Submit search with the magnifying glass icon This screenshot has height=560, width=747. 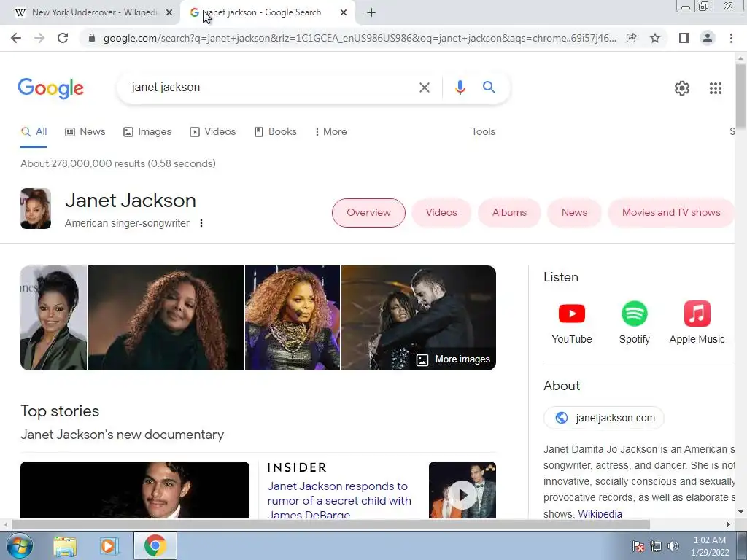point(489,87)
